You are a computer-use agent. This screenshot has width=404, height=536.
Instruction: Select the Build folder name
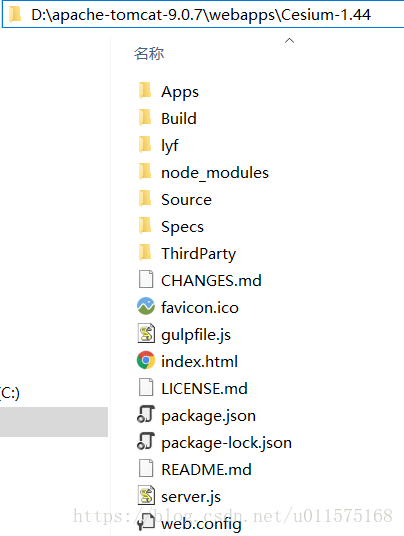coord(179,119)
